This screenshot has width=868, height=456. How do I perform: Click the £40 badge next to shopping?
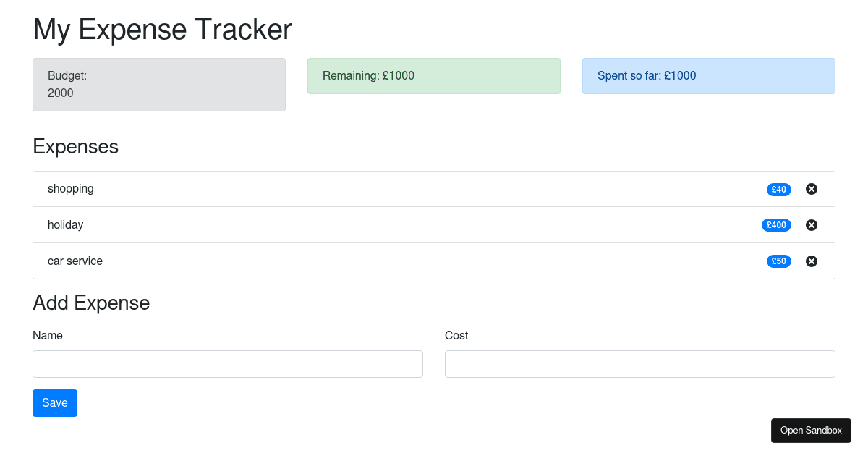pos(778,189)
